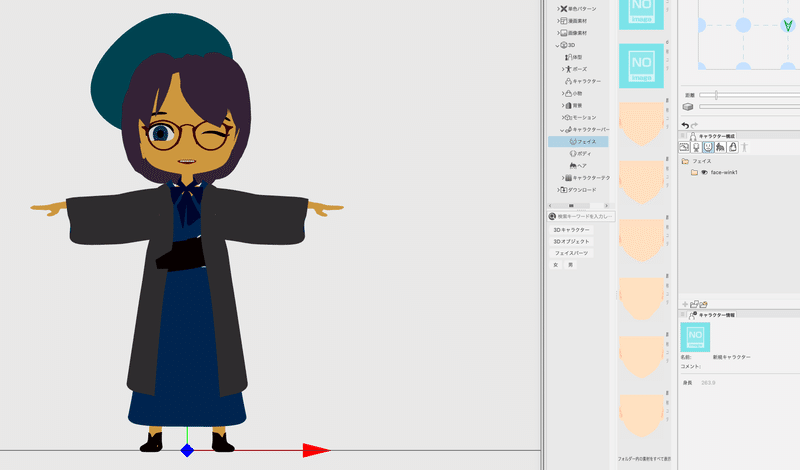Select the face-wink1 entry
Image resolution: width=800 pixels, height=470 pixels.
(x=724, y=172)
